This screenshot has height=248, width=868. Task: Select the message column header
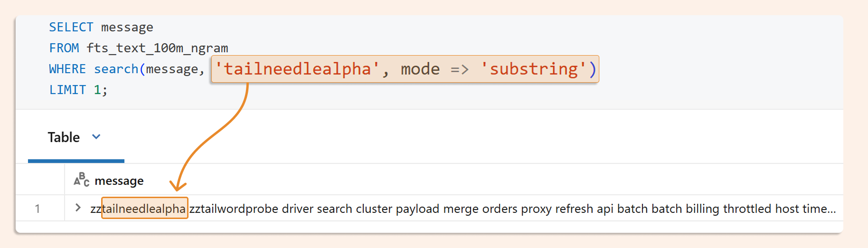click(119, 181)
